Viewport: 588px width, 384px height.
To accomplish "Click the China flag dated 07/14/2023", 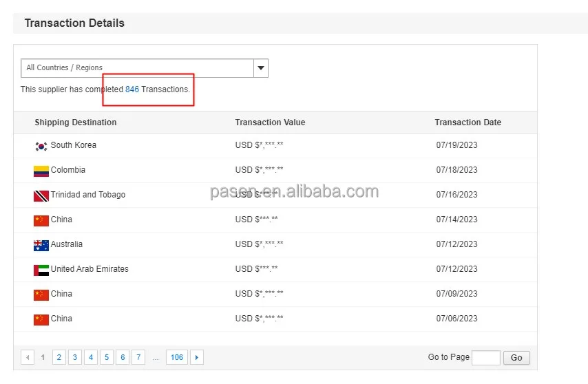I will [41, 220].
